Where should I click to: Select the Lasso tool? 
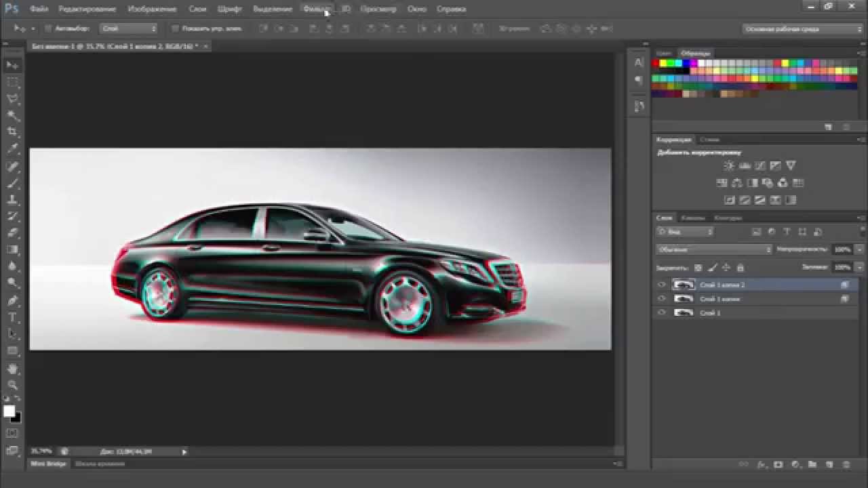click(12, 99)
